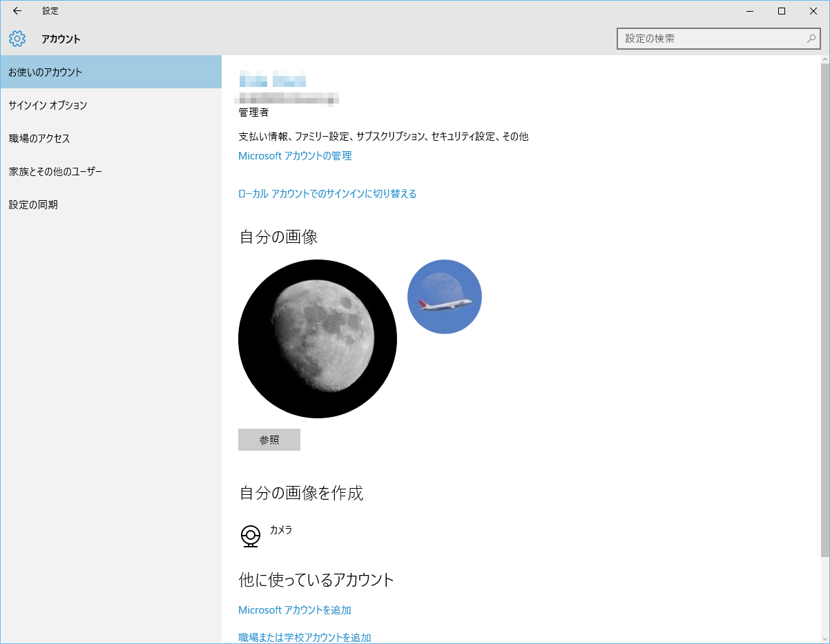Viewport: 830px width, 644px height.
Task: Click Microsoft アカウントの管理 link
Action: pos(295,156)
